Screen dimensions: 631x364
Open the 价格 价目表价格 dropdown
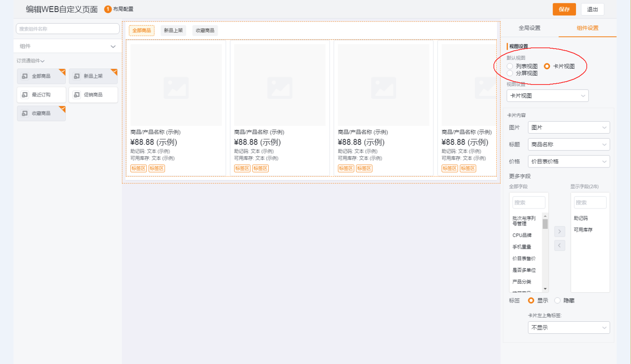568,161
